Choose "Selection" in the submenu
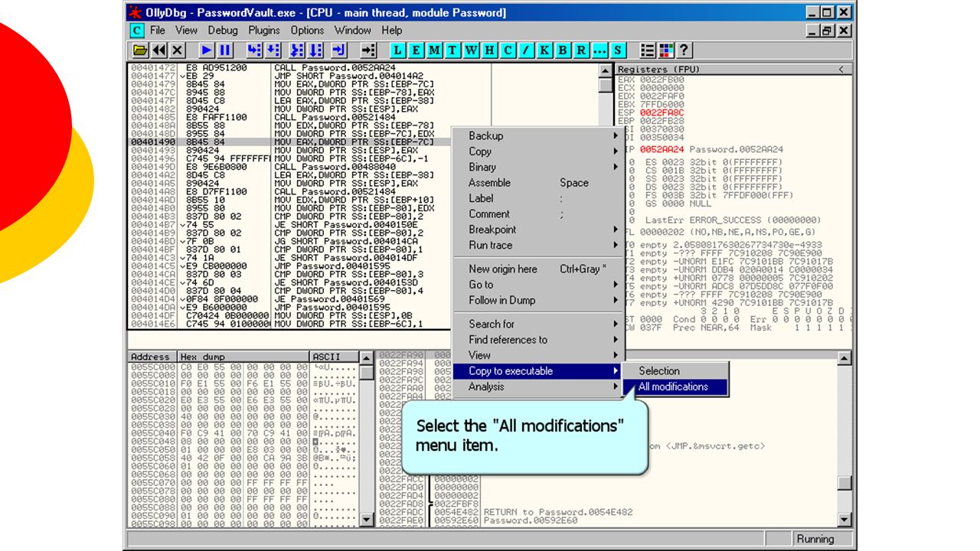Screen dimensions: 980x551 (x=674, y=370)
